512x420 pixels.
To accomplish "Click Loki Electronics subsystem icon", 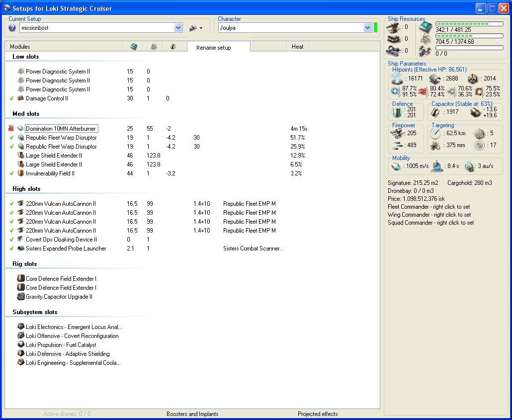I will (x=21, y=326).
